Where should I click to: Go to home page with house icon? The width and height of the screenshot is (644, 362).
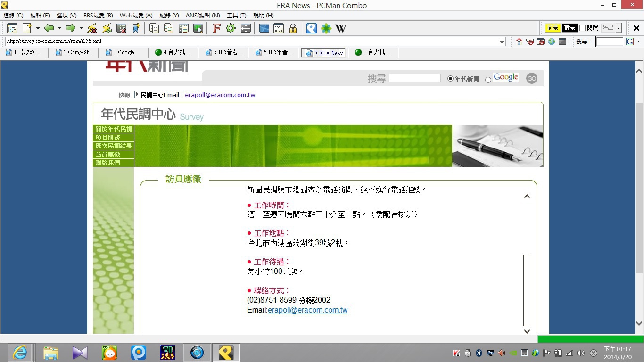[519, 41]
